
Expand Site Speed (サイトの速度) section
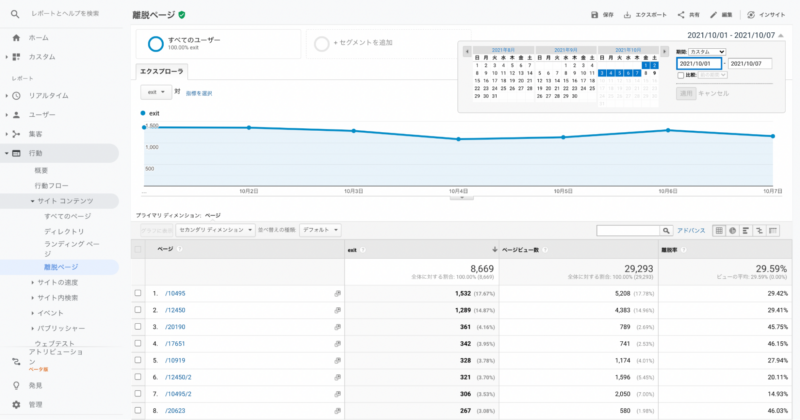pyautogui.click(x=33, y=282)
